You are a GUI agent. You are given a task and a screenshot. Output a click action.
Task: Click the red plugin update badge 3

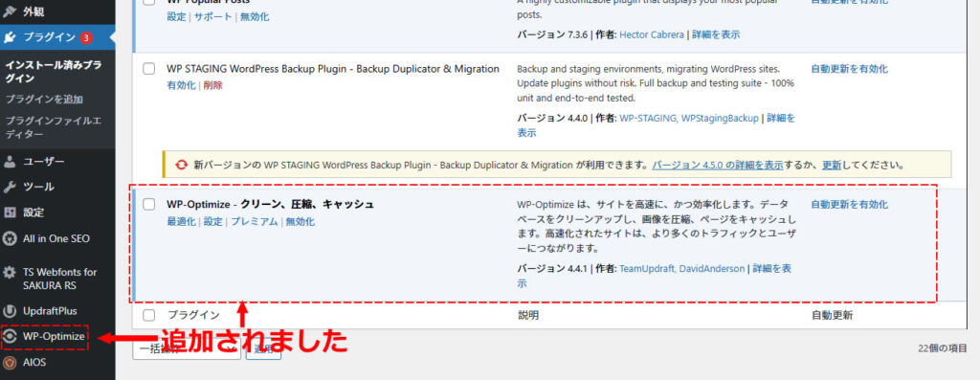click(x=85, y=37)
